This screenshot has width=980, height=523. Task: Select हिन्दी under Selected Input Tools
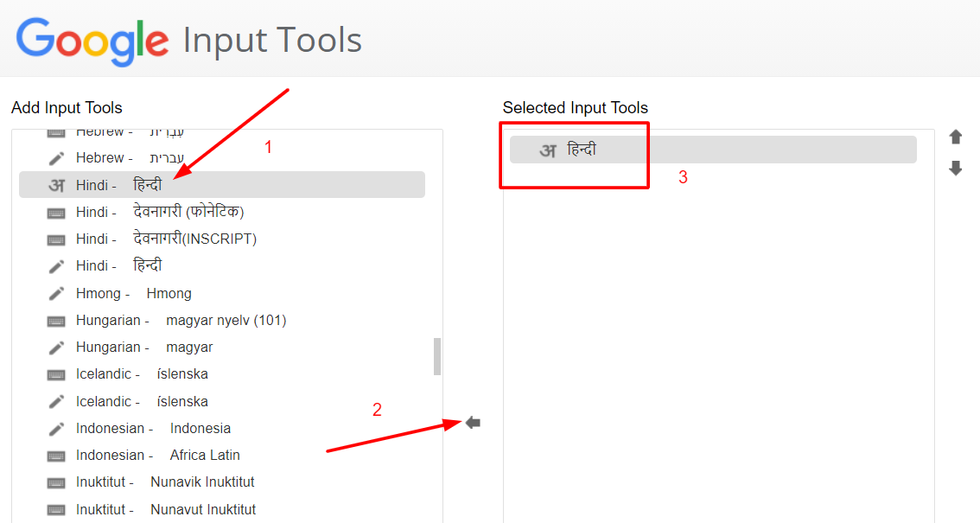[605, 149]
